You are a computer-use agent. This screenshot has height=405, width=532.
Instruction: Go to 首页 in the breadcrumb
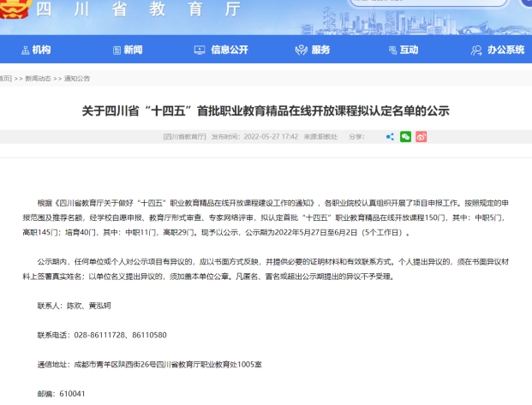click(x=5, y=78)
